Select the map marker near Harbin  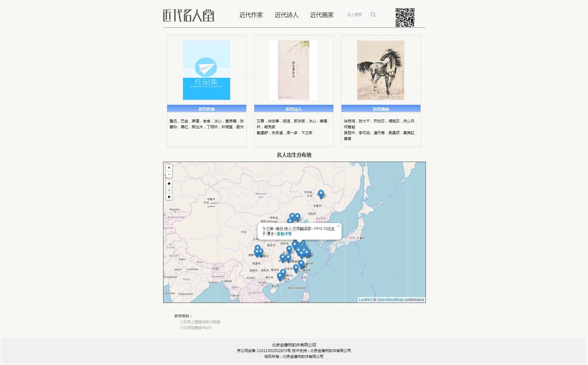point(321,194)
